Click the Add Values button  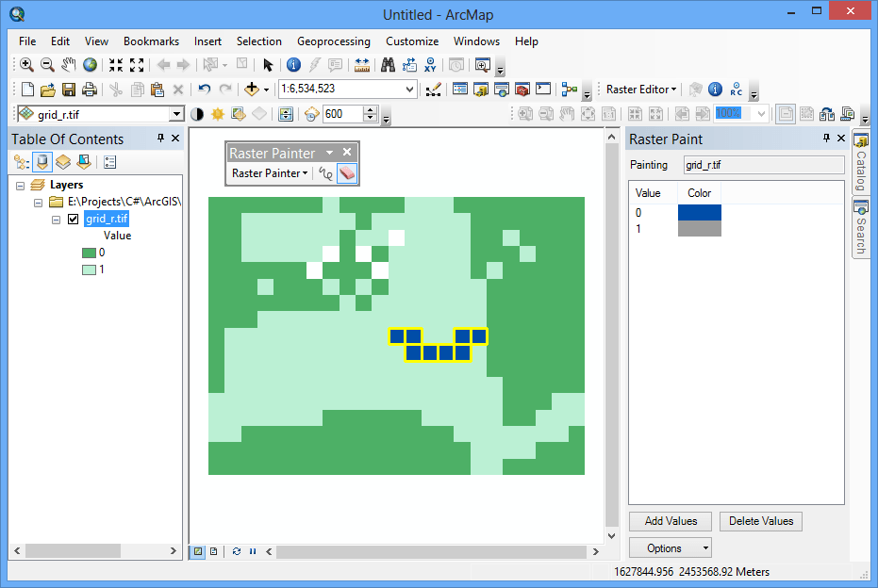coord(670,521)
